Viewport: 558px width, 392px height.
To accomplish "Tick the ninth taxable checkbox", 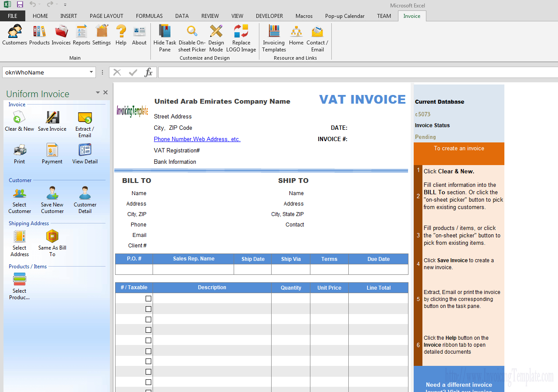I will click(x=148, y=382).
